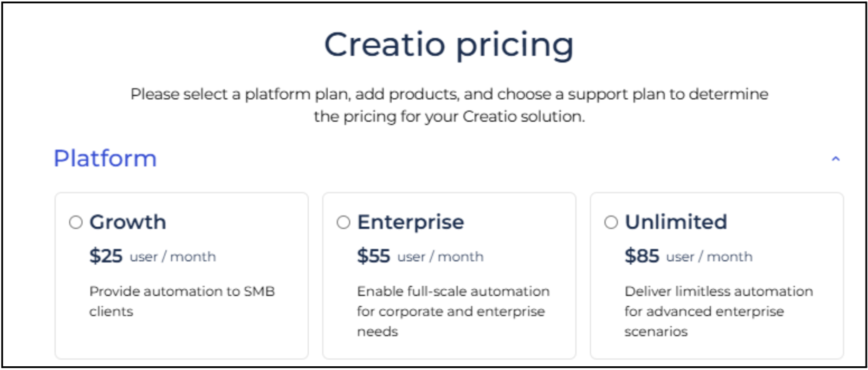Click the $55 price label
Screen dimensions: 868x370
(x=373, y=256)
